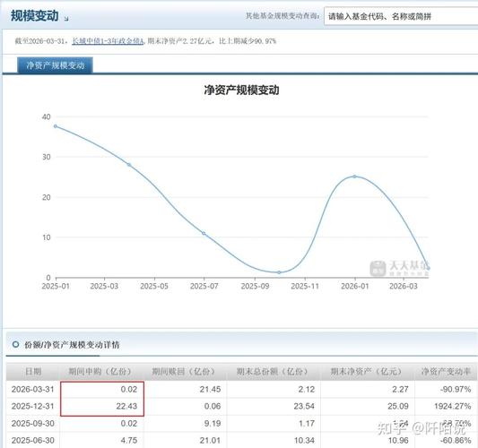Click the 23.54 total shares value

tap(304, 406)
